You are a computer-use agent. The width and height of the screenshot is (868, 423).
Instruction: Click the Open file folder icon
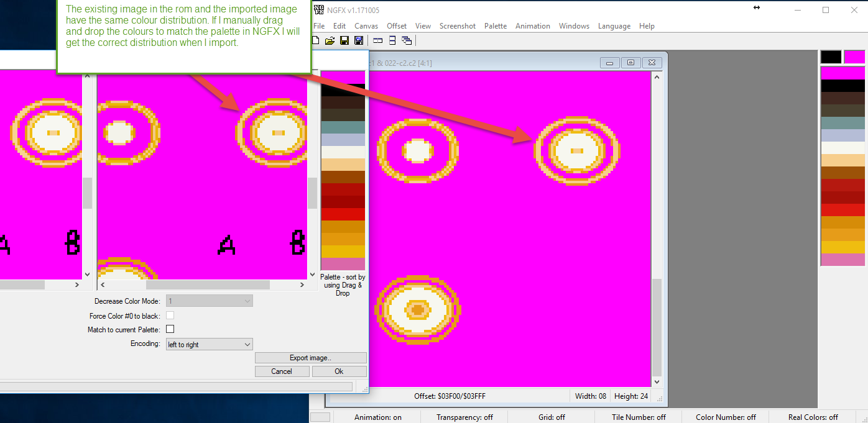point(330,41)
